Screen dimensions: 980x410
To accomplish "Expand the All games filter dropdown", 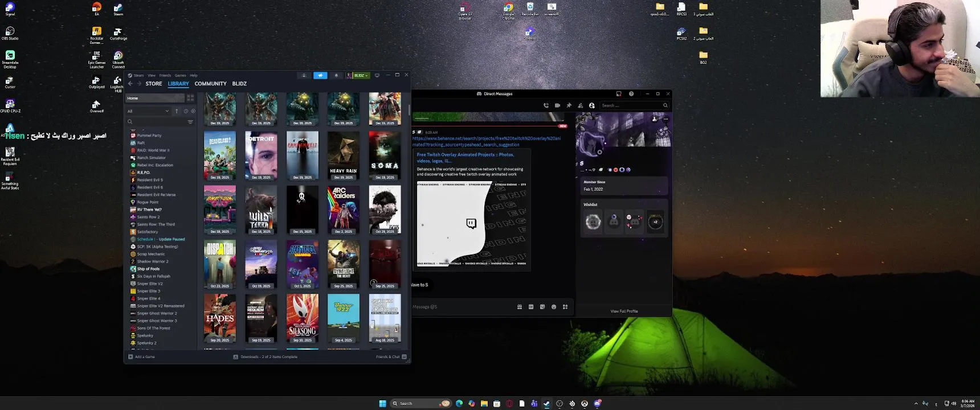I will (x=148, y=111).
